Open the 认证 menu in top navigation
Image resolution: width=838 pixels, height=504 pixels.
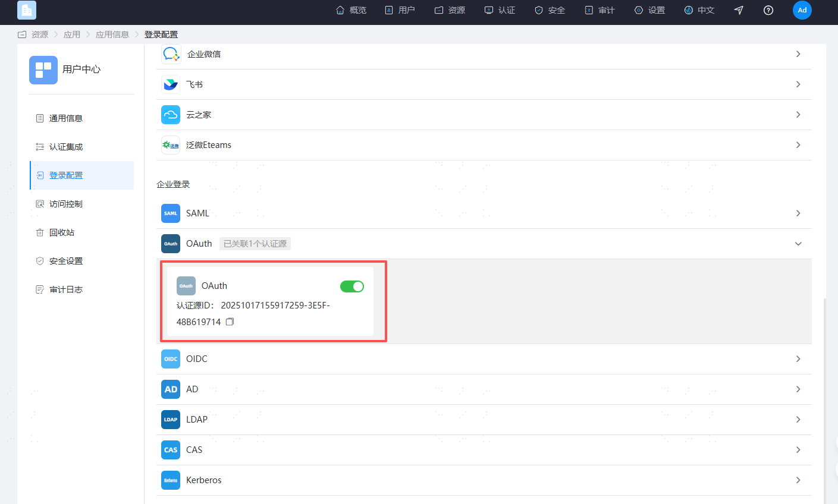[x=500, y=10]
